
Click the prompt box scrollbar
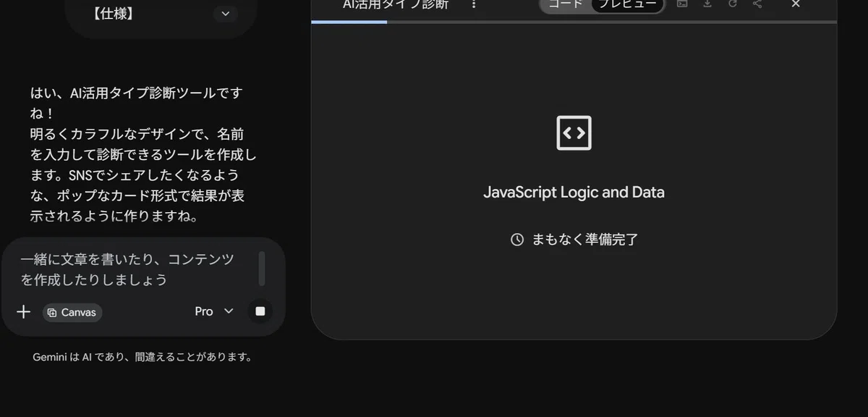point(262,269)
